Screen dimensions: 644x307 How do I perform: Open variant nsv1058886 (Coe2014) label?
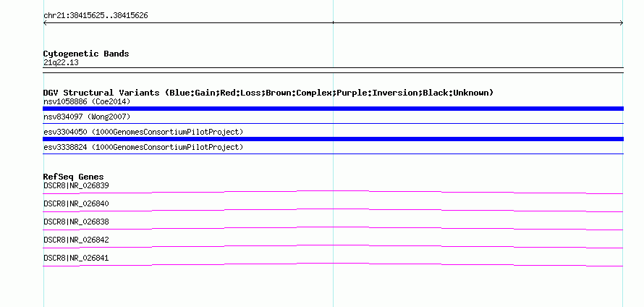87,101
